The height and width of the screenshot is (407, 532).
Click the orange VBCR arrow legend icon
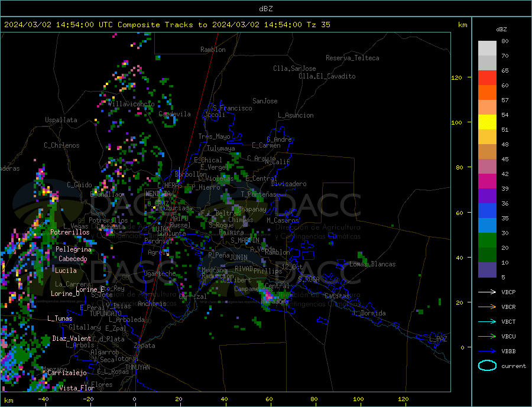pyautogui.click(x=487, y=307)
